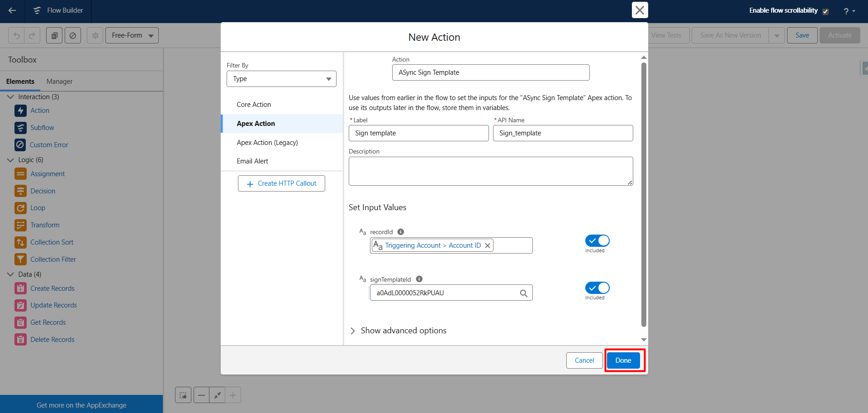
Task: Select the Subflow element icon
Action: (x=20, y=128)
